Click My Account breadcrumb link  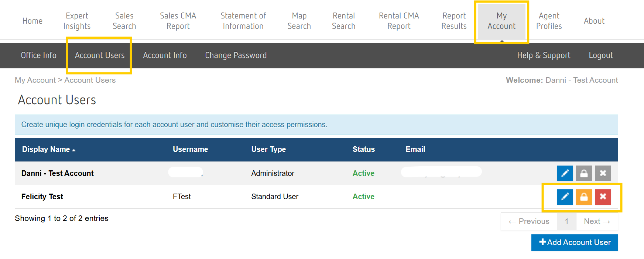click(x=35, y=80)
